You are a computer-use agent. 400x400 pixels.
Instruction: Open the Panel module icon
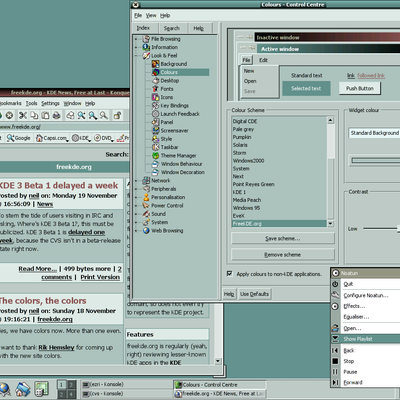[156, 122]
